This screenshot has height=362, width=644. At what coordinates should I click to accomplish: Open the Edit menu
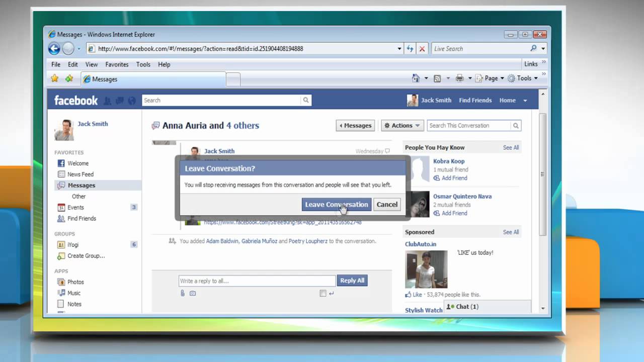point(73,64)
